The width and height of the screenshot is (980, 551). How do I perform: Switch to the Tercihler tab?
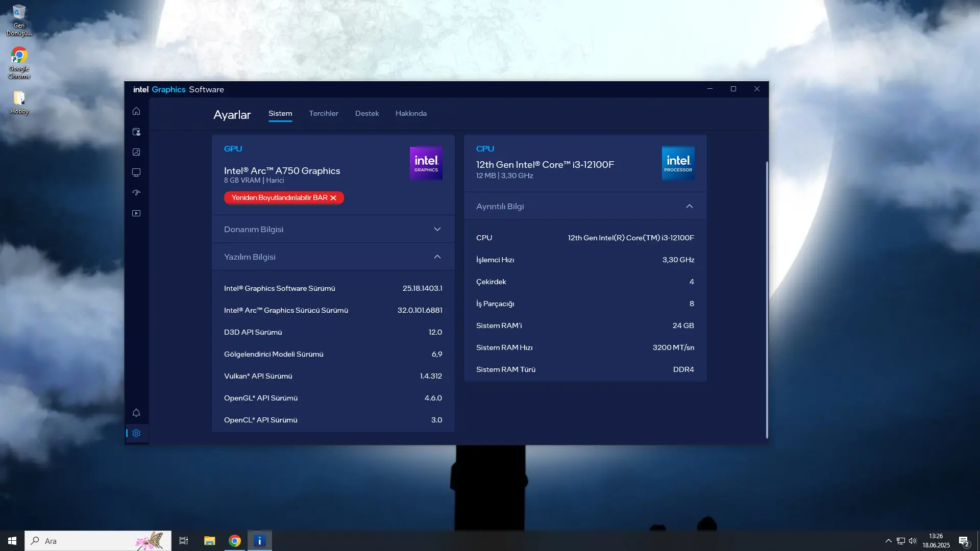(324, 113)
